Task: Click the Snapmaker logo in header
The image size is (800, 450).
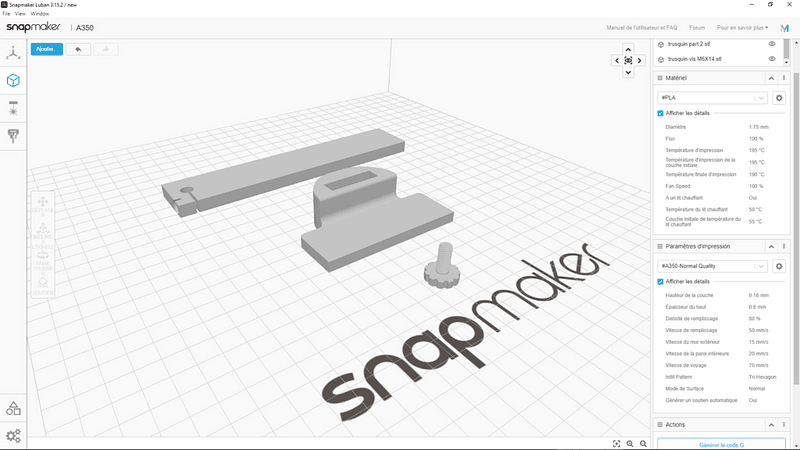Action: (33, 27)
